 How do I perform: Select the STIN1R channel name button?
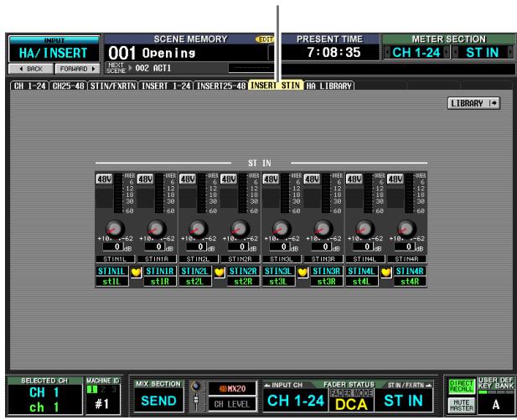[160, 272]
